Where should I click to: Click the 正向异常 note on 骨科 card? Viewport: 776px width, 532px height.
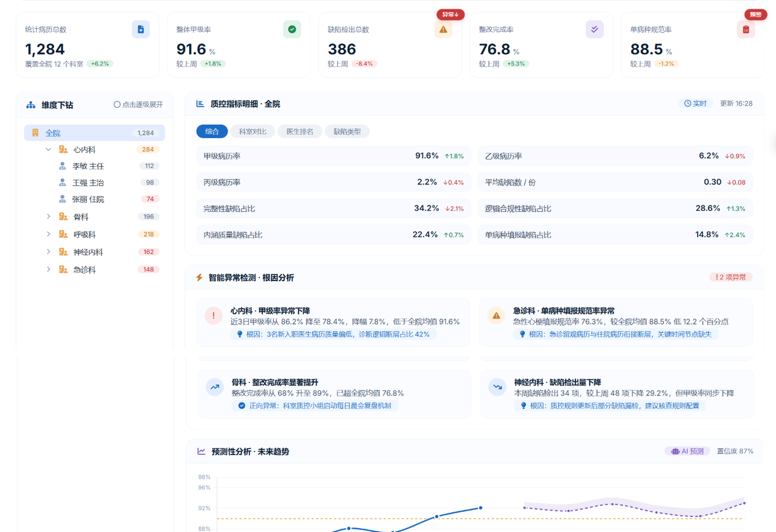point(315,406)
